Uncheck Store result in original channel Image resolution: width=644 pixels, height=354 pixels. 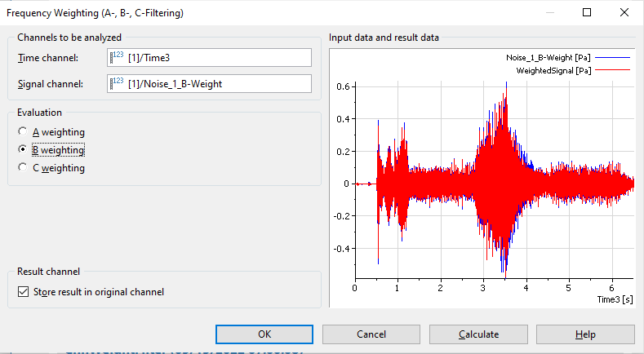pyautogui.click(x=22, y=291)
